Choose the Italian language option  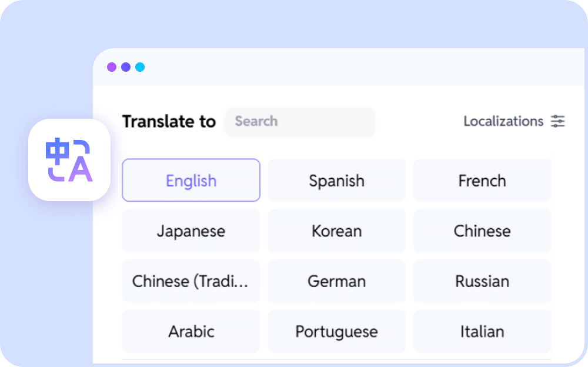click(x=482, y=332)
